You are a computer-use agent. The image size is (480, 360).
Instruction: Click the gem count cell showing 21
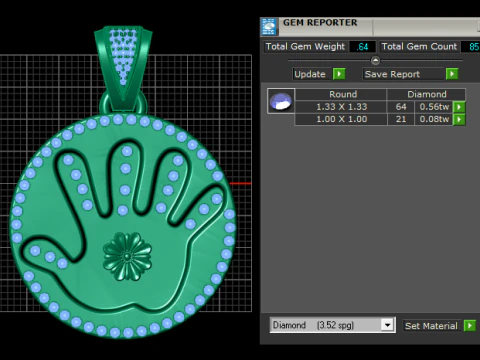pos(401,119)
